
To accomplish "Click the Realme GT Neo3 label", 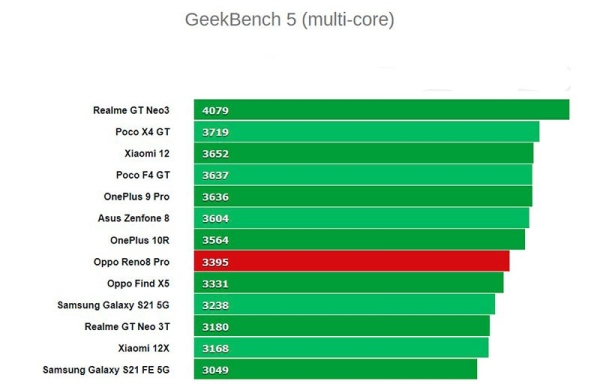I will tap(131, 110).
